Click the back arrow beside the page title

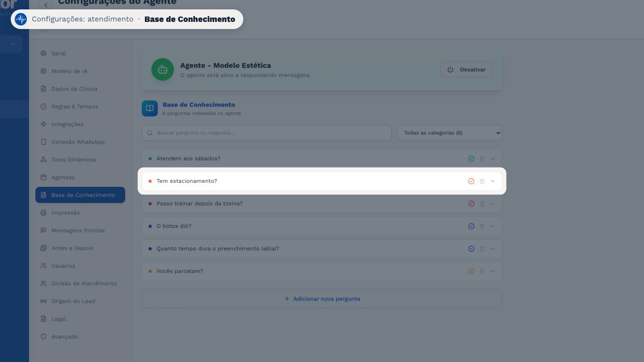pos(46,5)
